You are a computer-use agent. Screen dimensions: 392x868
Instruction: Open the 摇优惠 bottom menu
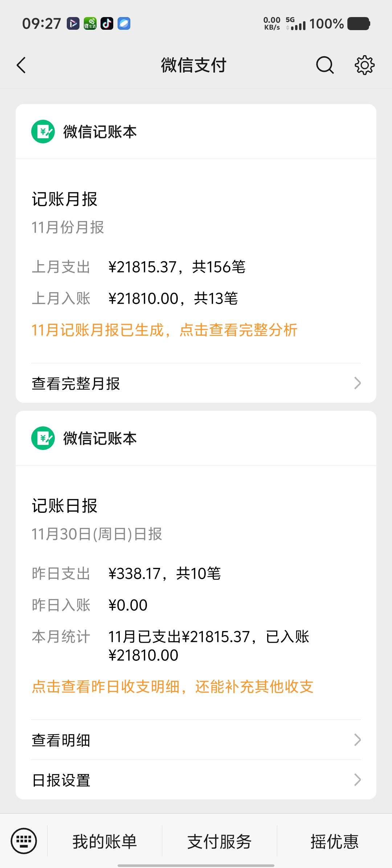pyautogui.click(x=334, y=841)
